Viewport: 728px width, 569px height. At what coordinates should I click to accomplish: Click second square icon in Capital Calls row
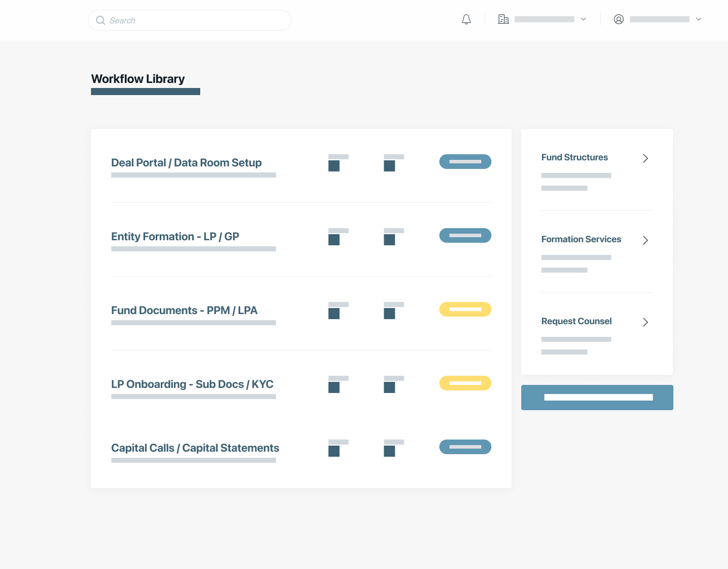(x=389, y=451)
